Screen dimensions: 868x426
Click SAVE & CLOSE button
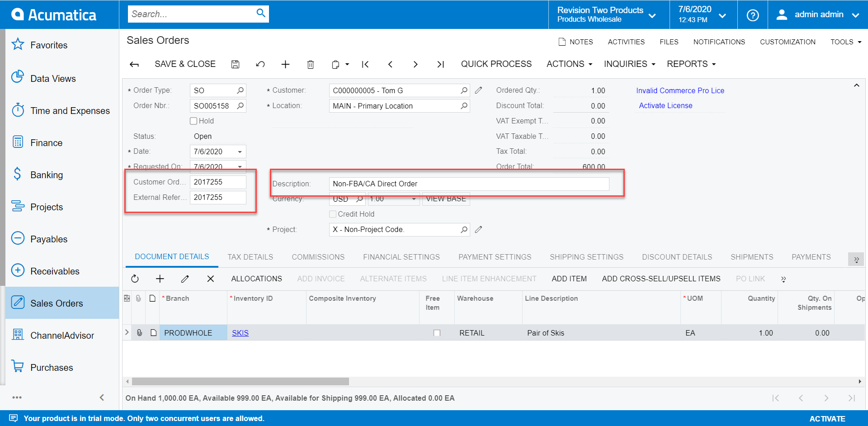(185, 64)
